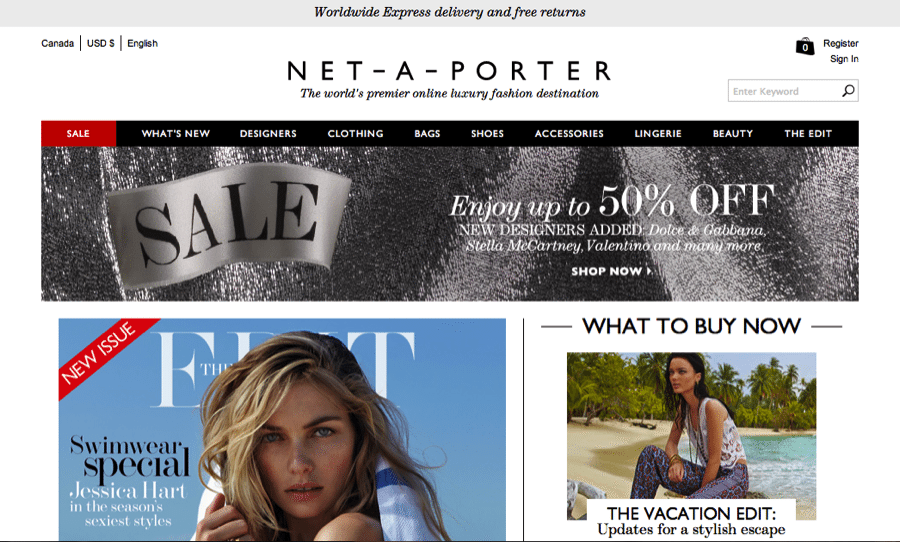900x543 pixels.
Task: Click the NET-A-PORTER logo
Action: click(x=449, y=71)
